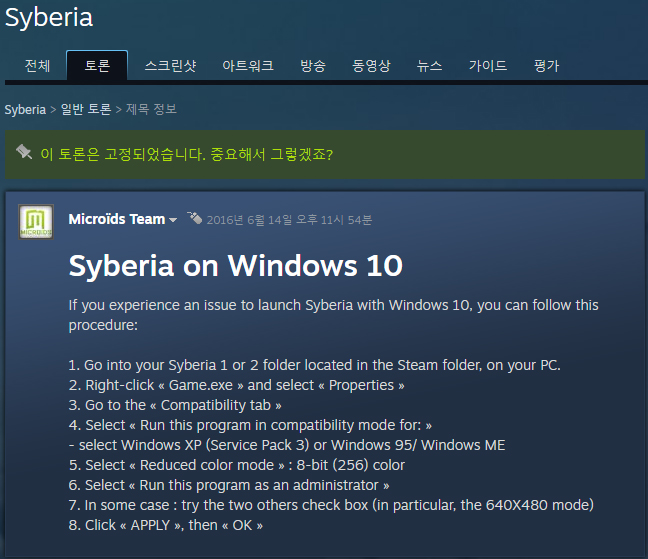The width and height of the screenshot is (648, 559).
Task: Click Microïds Team avatar image
Action: (x=36, y=222)
